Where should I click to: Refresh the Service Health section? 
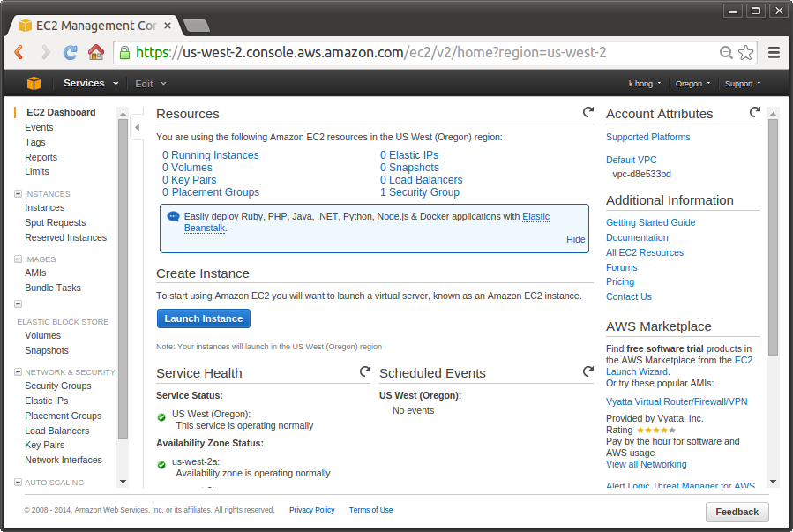click(365, 371)
